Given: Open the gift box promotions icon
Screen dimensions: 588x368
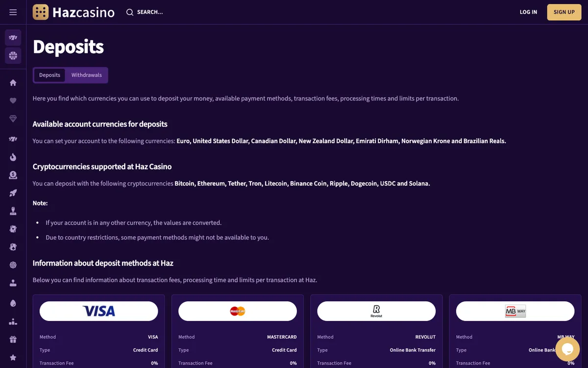Looking at the screenshot, I should pyautogui.click(x=13, y=340).
